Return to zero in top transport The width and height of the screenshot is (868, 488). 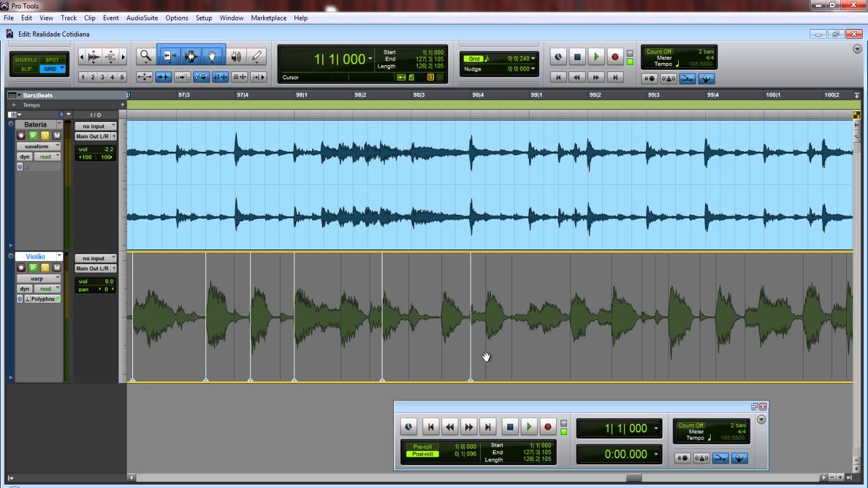coord(558,77)
